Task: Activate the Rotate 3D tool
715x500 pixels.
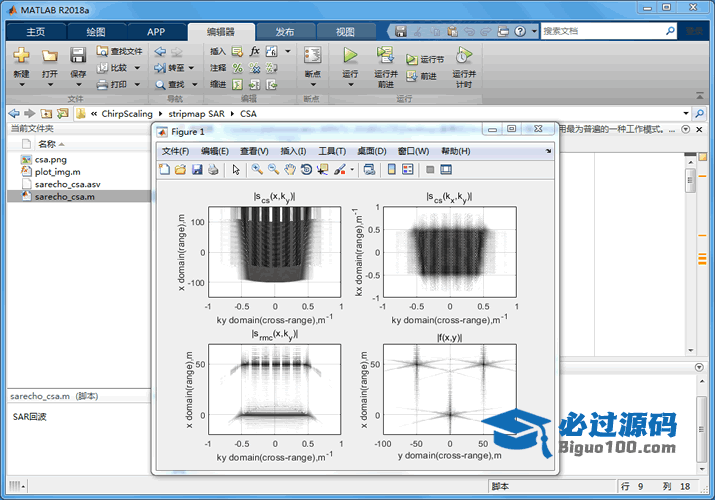Action: point(306,170)
